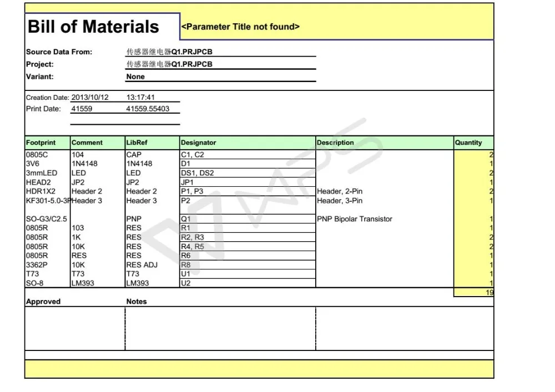Click the 'LibRef' column header
This screenshot has height=392, width=555.
tap(153, 143)
